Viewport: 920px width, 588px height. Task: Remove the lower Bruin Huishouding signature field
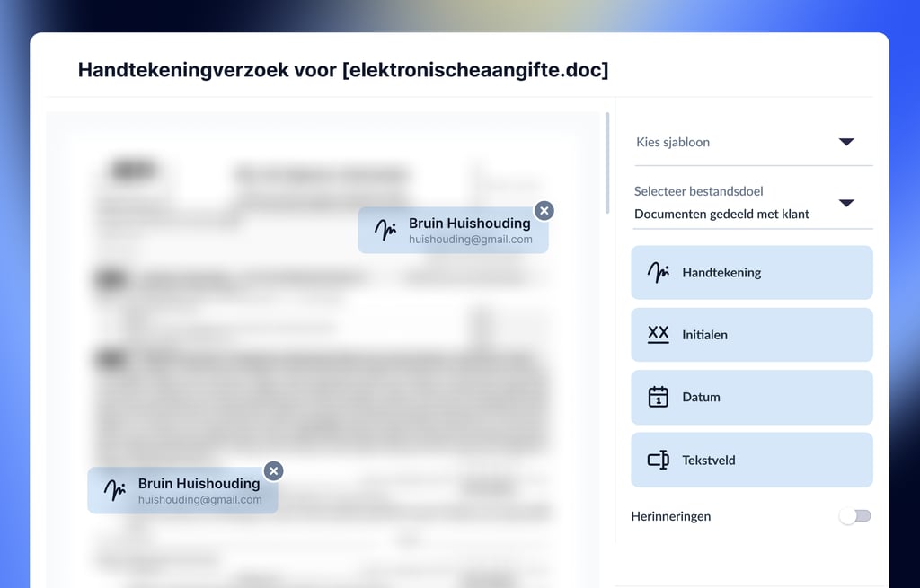(274, 471)
